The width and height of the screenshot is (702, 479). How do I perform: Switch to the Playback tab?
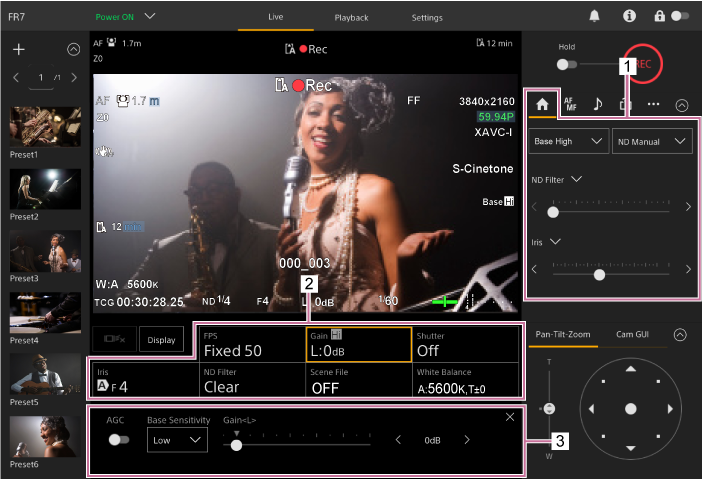350,18
